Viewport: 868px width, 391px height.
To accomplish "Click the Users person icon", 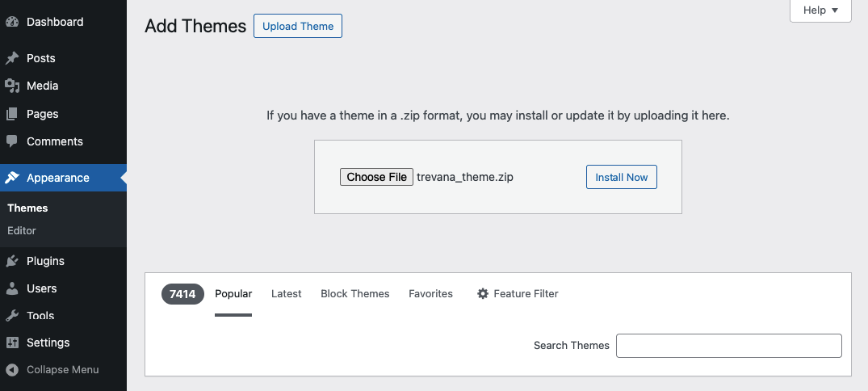I will (12, 288).
